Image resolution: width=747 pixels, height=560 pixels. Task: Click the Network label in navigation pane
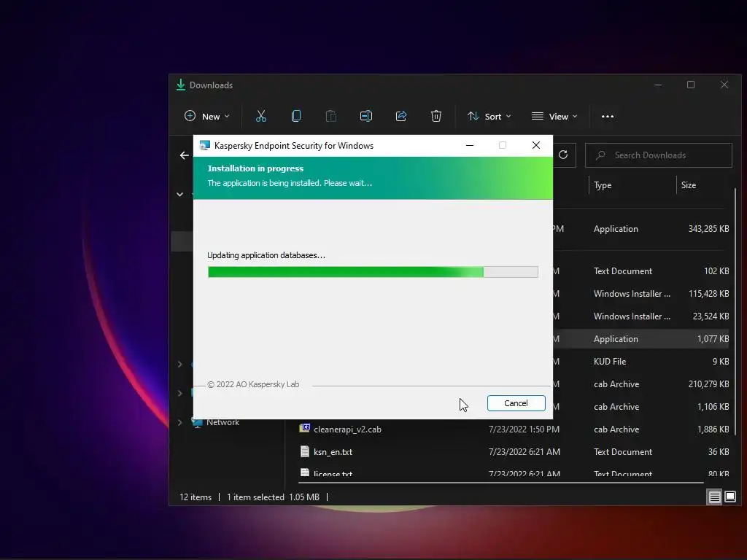223,422
